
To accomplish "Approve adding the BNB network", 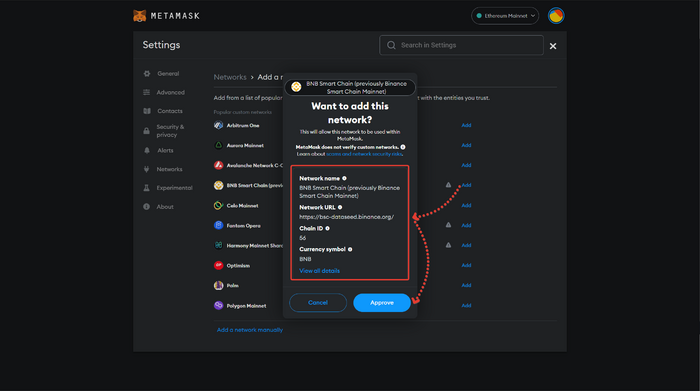I will click(382, 303).
